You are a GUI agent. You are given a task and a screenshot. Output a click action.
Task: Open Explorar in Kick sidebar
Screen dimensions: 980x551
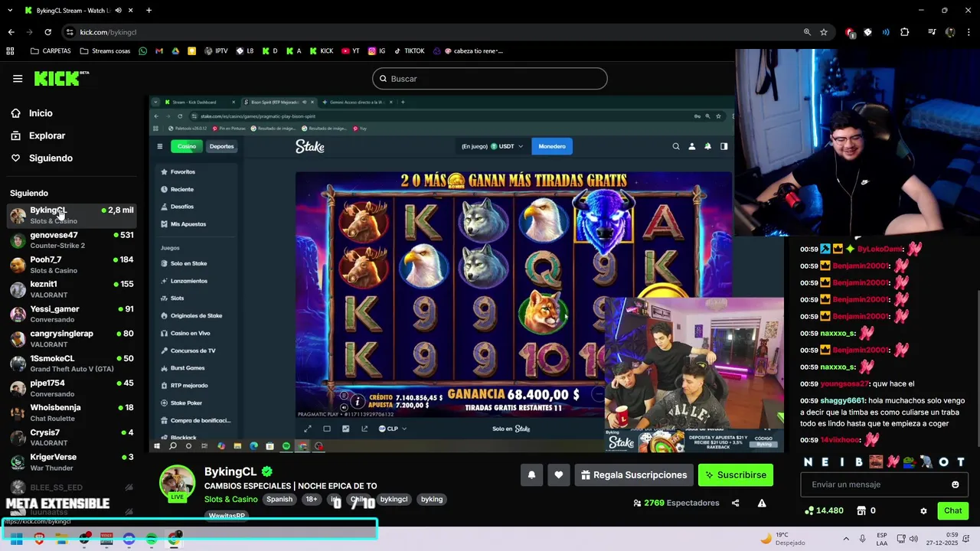[x=47, y=135]
